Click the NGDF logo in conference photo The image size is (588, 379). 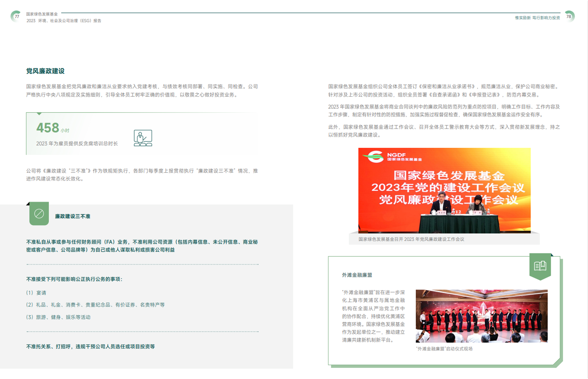point(392,157)
